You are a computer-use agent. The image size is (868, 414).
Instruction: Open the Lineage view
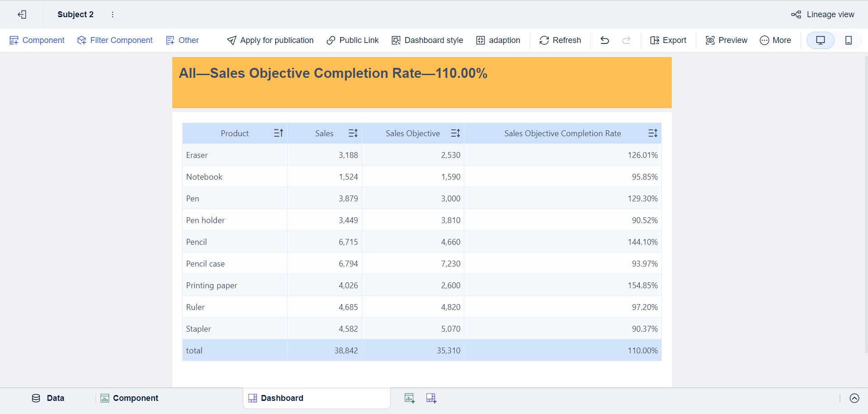point(823,14)
